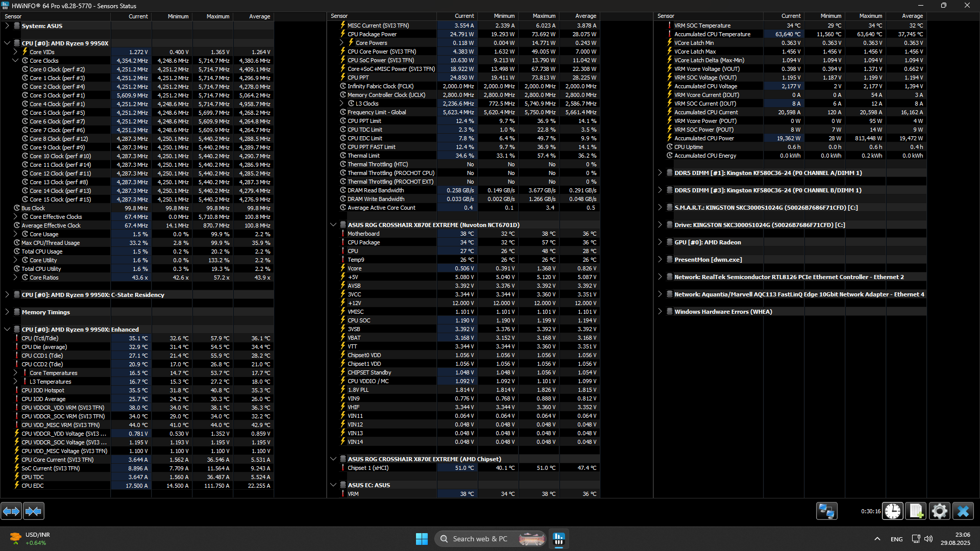Image resolution: width=980 pixels, height=551 pixels.
Task: Click the Windows Start button
Action: click(422, 539)
